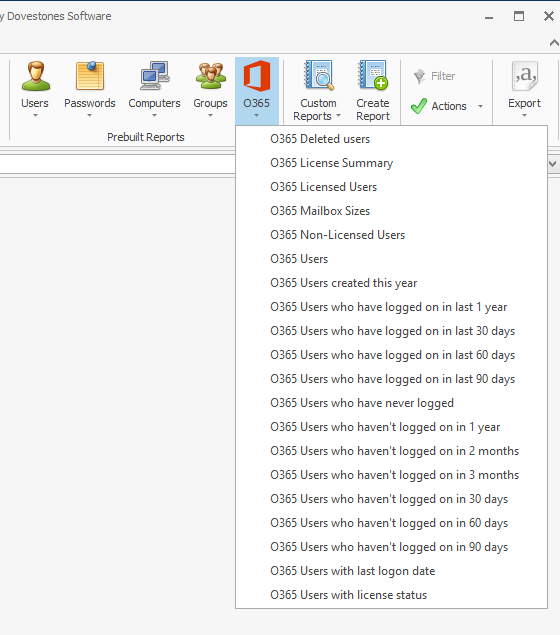This screenshot has height=635, width=560.
Task: Click the Actions label in the ribbon
Action: (x=449, y=106)
